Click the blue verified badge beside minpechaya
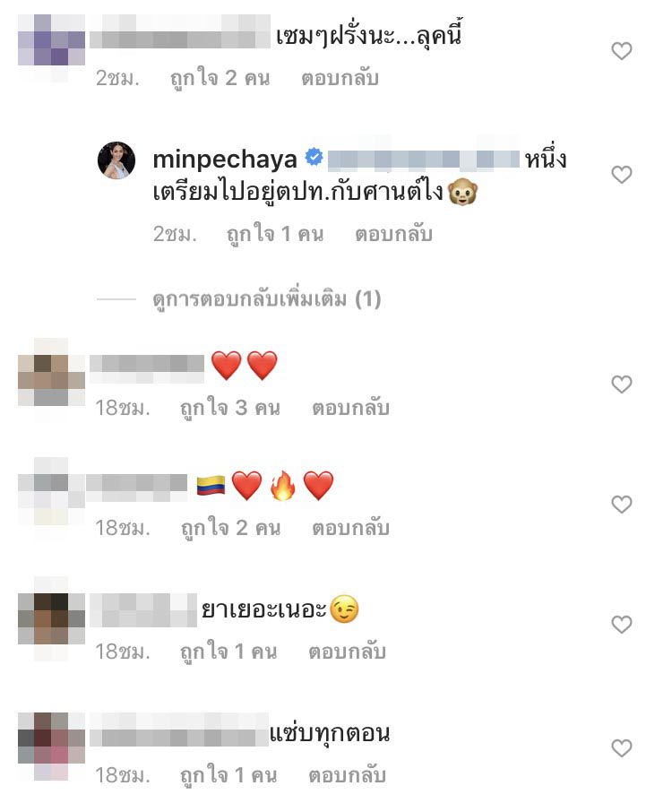The height and width of the screenshot is (803, 672). [314, 157]
